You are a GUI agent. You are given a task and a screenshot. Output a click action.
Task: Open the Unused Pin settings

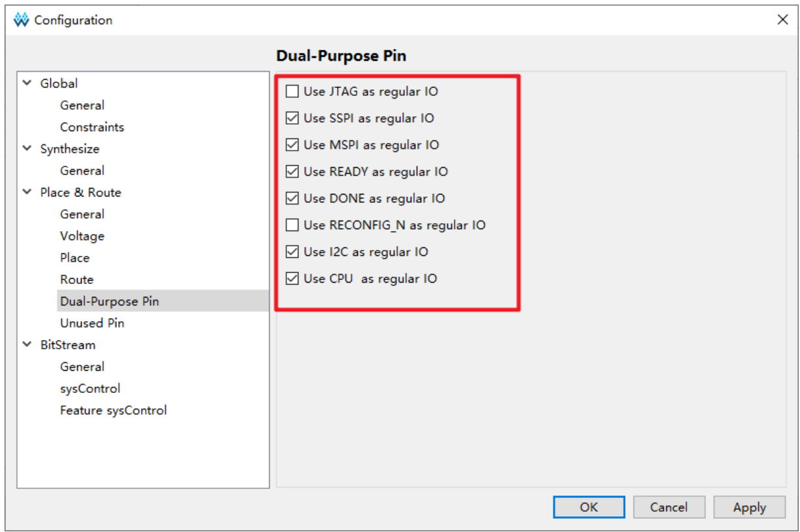point(92,323)
